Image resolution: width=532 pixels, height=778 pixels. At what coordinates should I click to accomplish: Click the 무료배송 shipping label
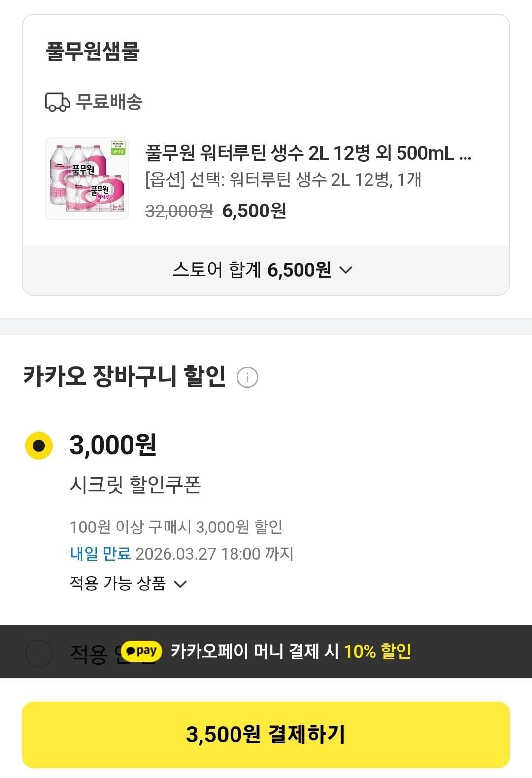click(x=109, y=102)
